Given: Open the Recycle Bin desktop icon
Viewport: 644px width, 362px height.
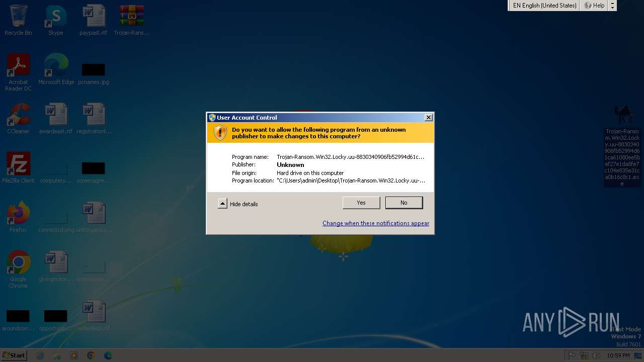Looking at the screenshot, I should (x=18, y=20).
